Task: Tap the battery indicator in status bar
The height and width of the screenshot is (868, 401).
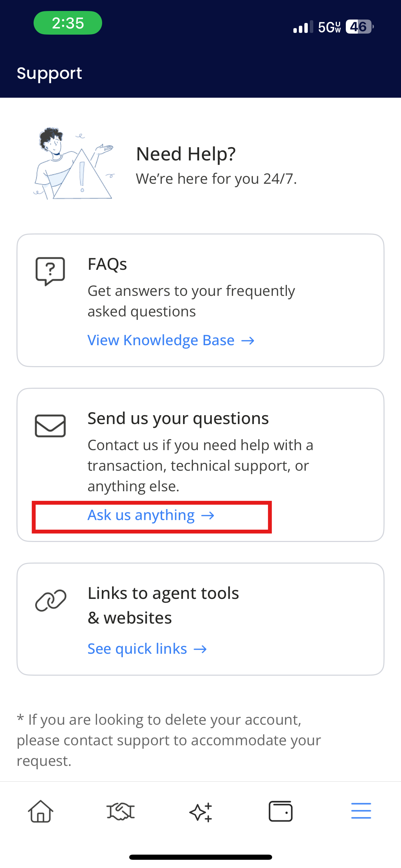Action: 360,27
